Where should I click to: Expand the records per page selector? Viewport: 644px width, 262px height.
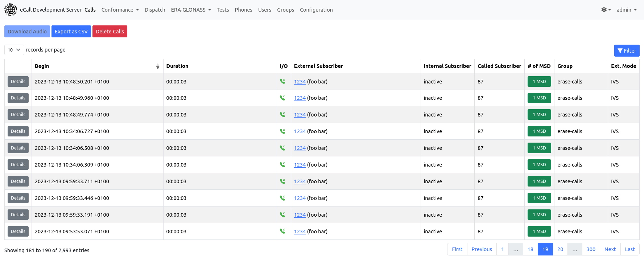[14, 50]
